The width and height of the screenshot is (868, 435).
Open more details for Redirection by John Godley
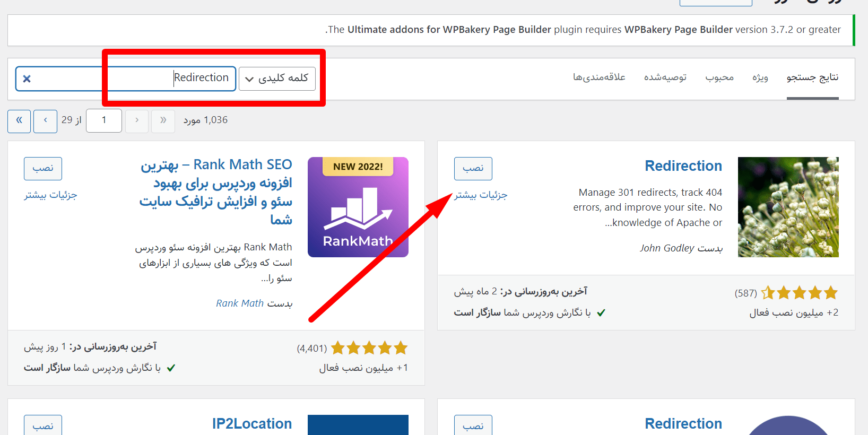pos(481,195)
